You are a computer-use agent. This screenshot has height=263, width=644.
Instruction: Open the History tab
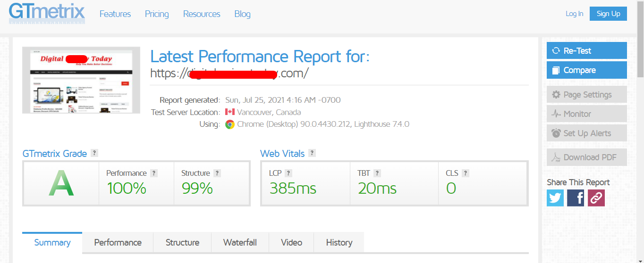[339, 243]
